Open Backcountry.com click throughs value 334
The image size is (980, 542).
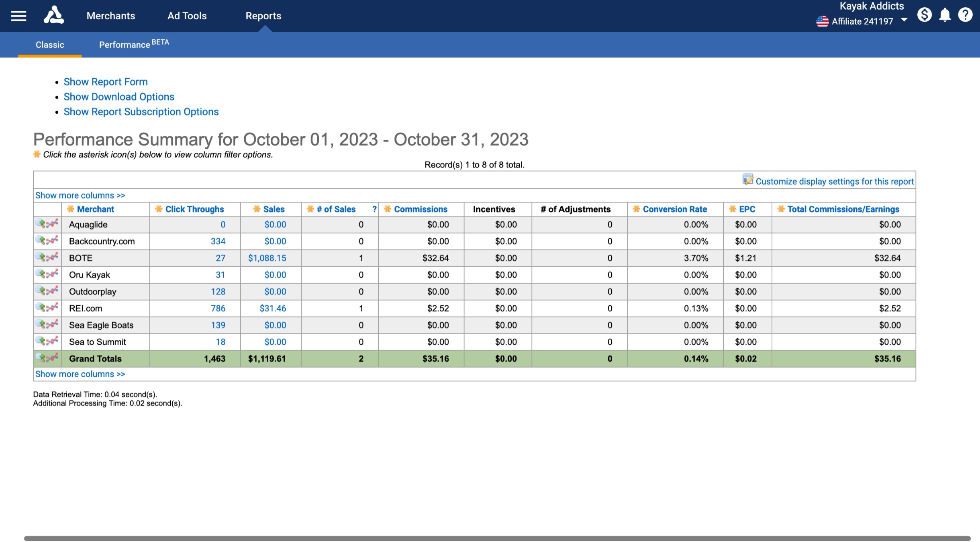pyautogui.click(x=218, y=241)
